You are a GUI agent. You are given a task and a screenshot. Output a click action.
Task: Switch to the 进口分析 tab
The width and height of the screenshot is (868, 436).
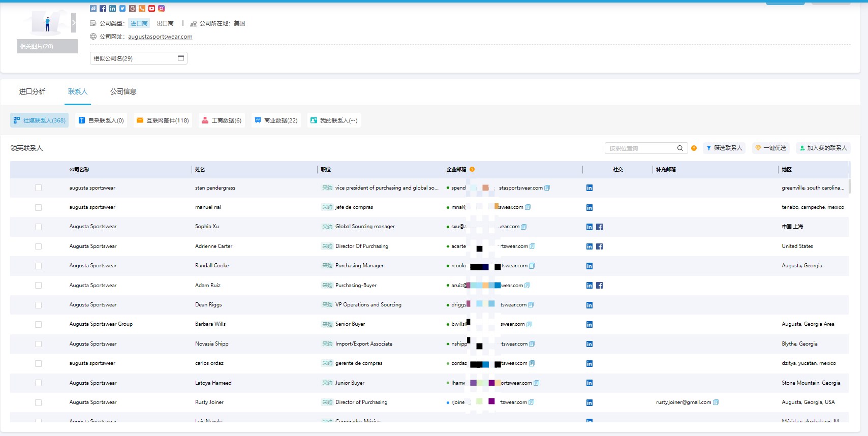click(32, 91)
